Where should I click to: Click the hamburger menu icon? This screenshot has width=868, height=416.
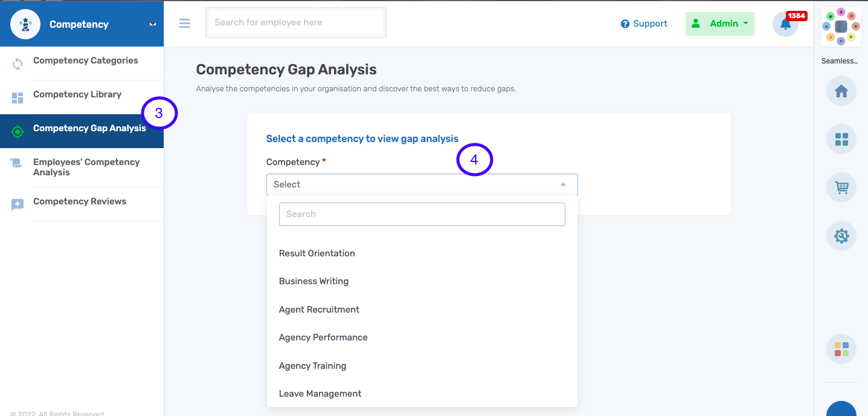[x=185, y=23]
